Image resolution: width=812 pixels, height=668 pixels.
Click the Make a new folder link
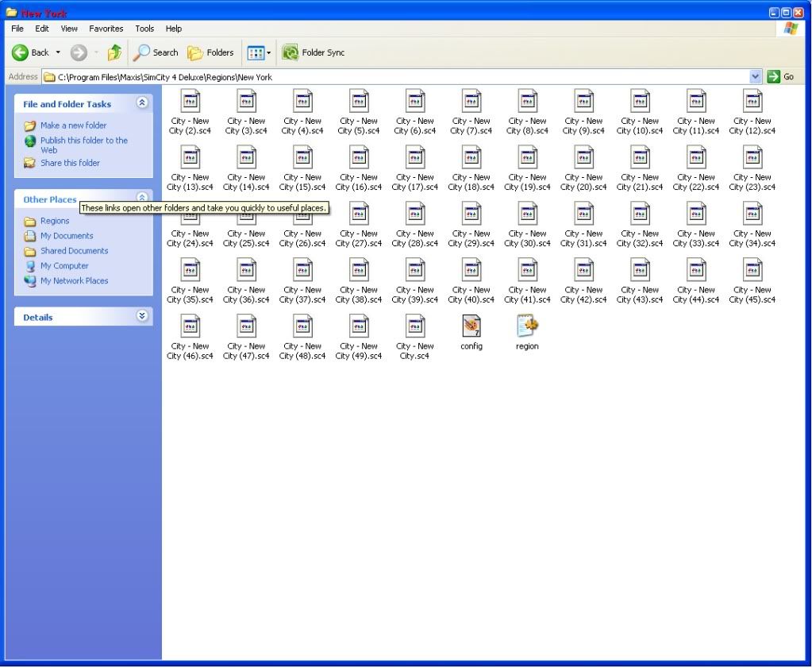[74, 125]
